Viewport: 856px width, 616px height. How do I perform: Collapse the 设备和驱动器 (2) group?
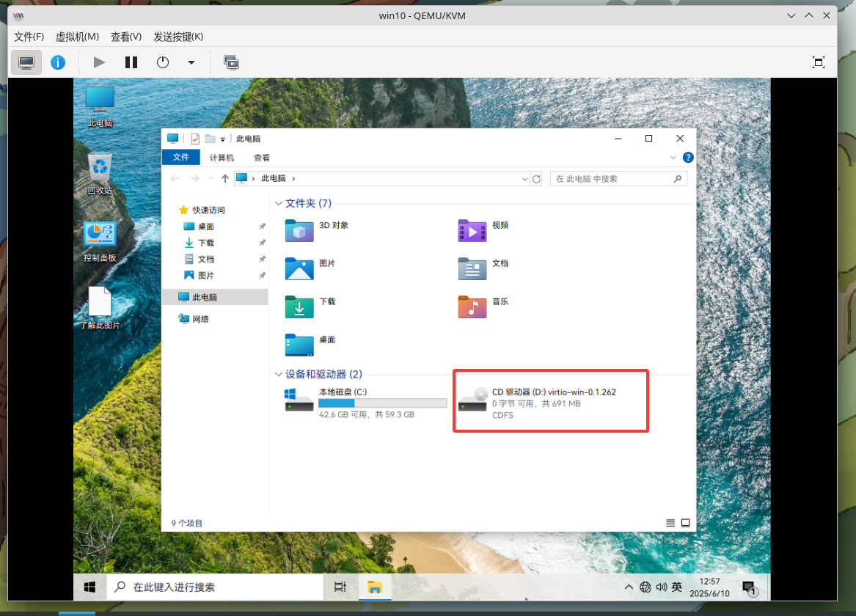tap(279, 374)
